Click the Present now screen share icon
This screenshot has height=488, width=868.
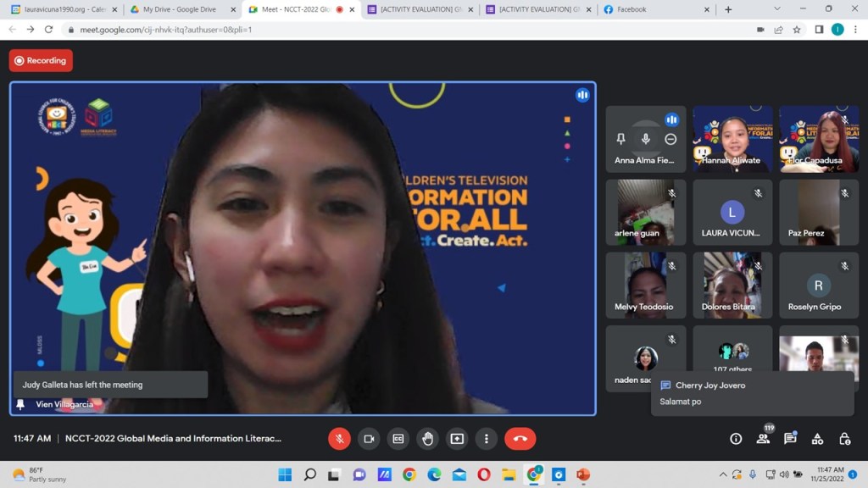click(457, 438)
